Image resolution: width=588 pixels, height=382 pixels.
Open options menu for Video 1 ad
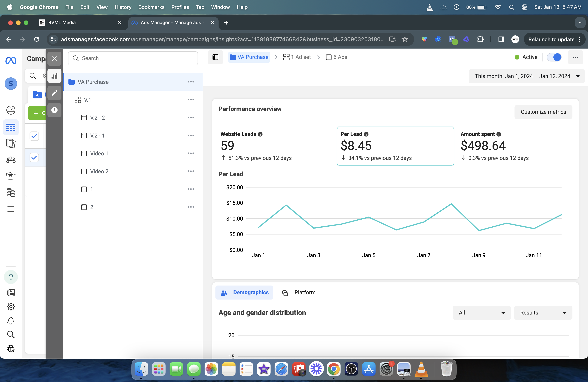(x=191, y=153)
